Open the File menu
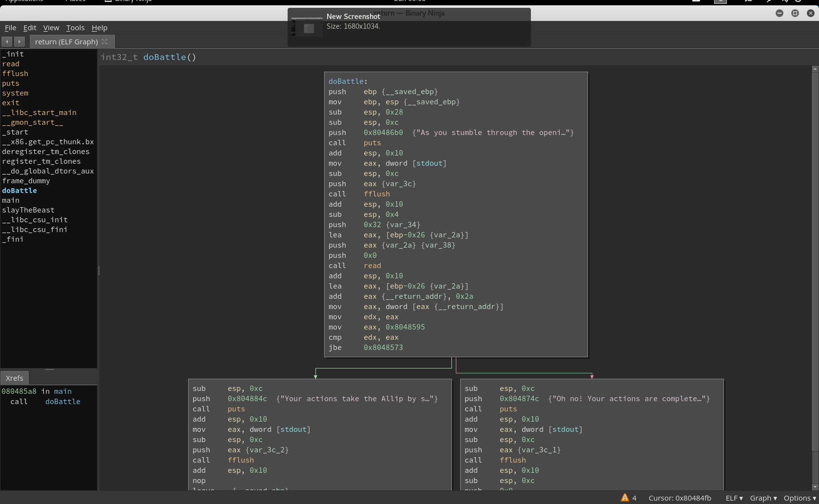This screenshot has height=504, width=819. coord(10,28)
